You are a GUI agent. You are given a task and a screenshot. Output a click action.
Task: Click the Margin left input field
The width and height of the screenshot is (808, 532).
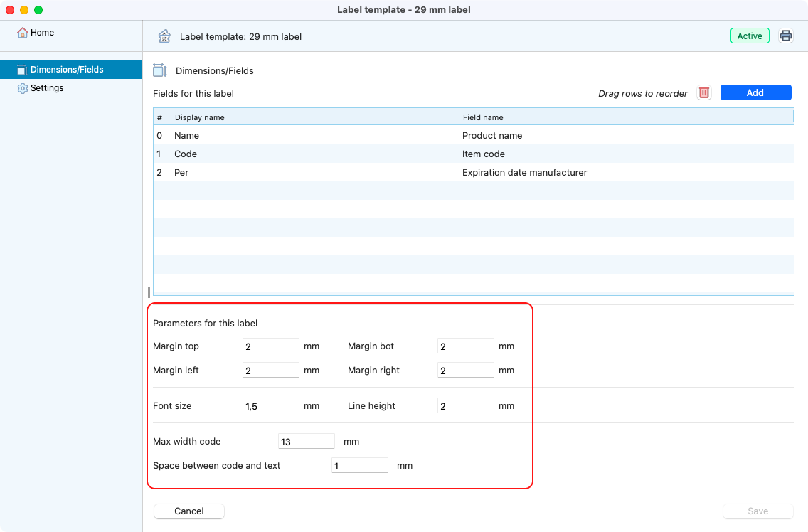click(x=270, y=370)
